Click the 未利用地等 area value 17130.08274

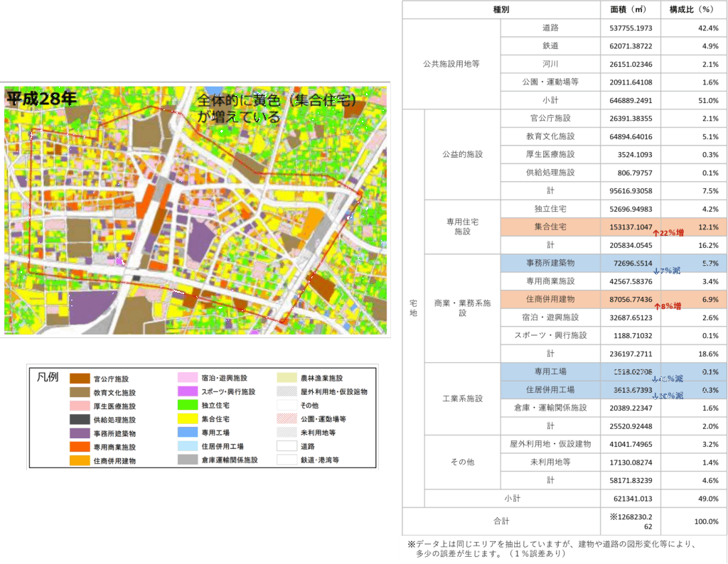[631, 462]
